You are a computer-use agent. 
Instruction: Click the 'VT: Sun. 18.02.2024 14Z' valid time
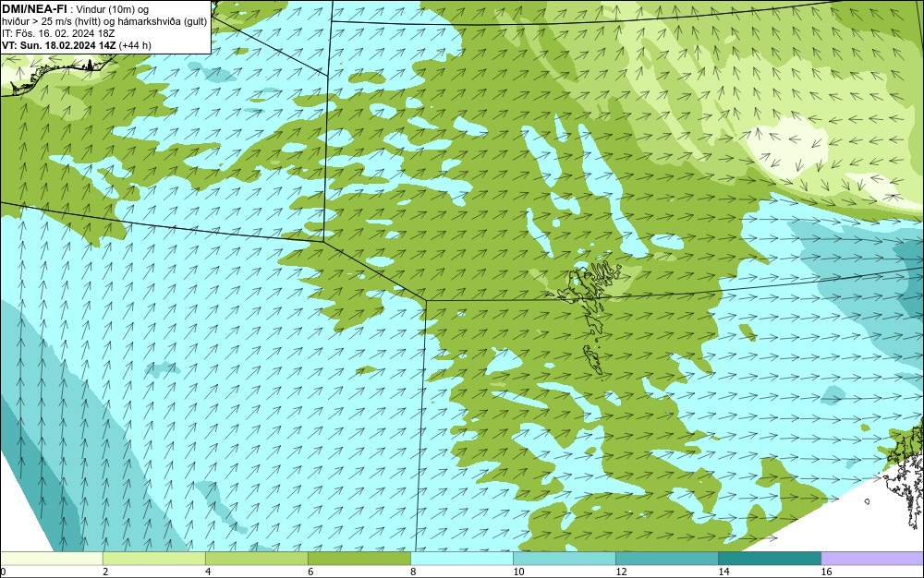coord(59,44)
